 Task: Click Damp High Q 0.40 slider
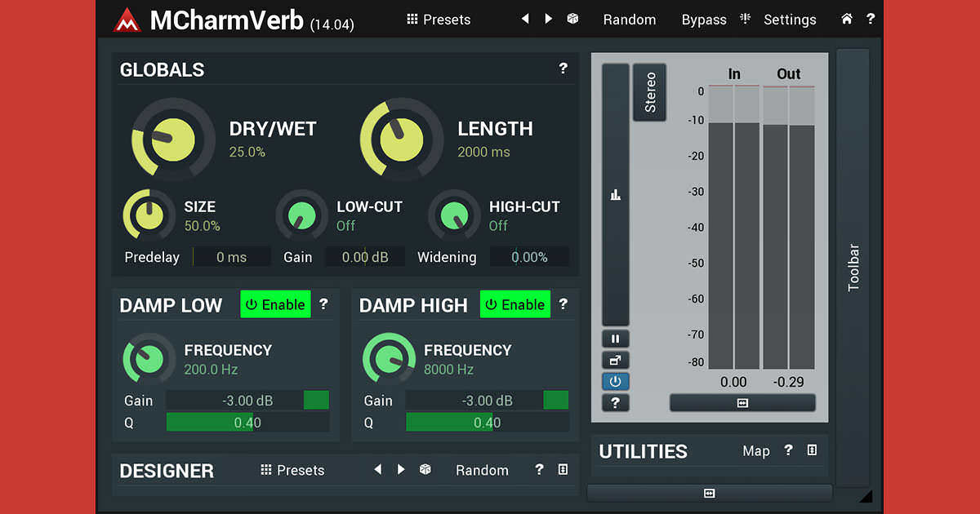(x=487, y=423)
